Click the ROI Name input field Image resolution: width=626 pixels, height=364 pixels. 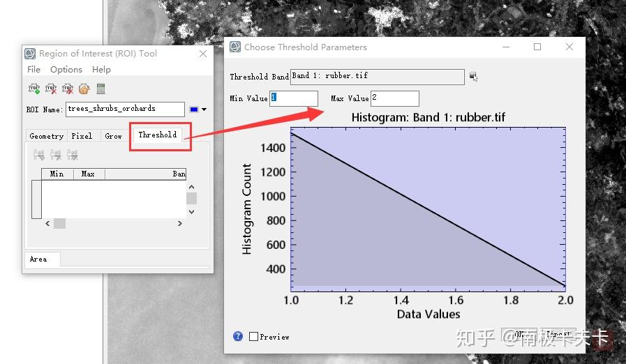126,109
